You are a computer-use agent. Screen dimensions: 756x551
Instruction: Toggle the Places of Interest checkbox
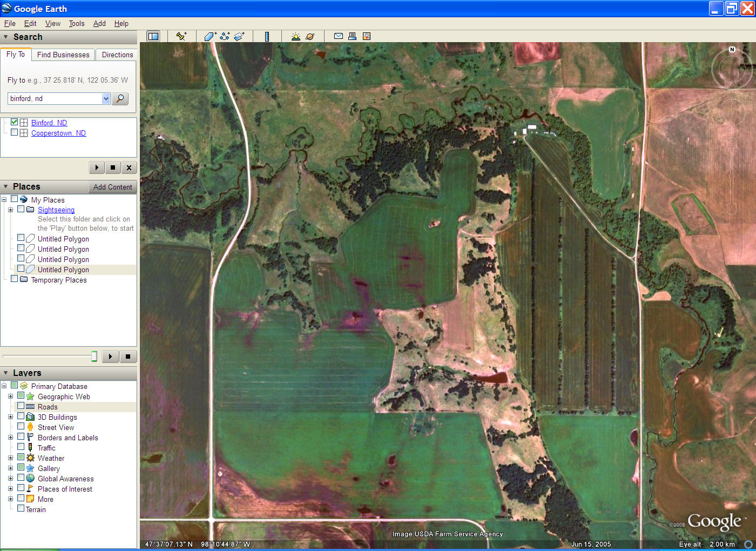(21, 488)
